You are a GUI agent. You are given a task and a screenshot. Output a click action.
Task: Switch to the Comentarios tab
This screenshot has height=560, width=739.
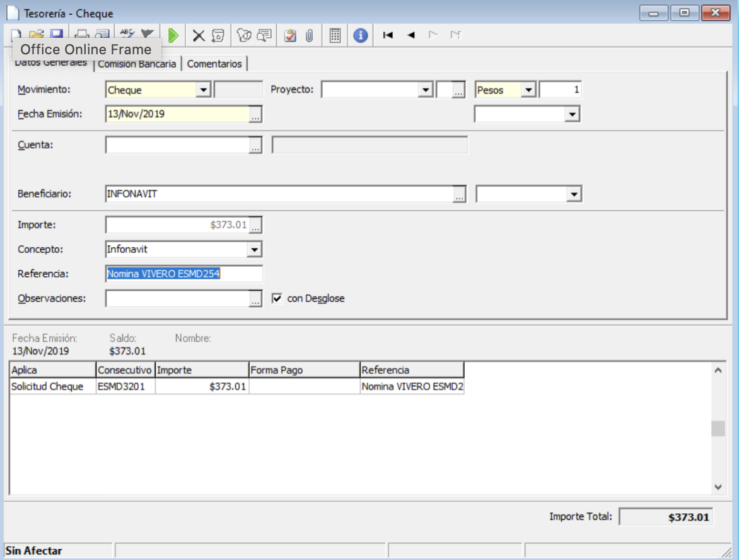[x=214, y=64]
